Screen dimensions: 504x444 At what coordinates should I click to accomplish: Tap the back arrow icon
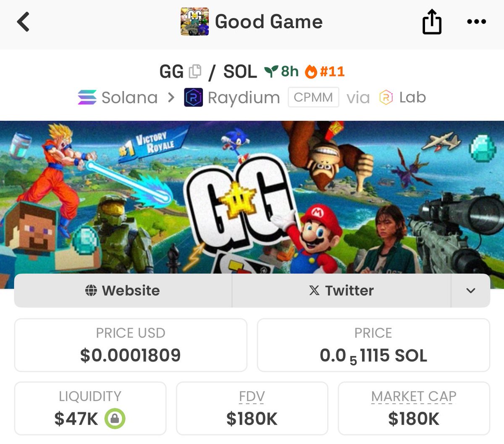click(x=24, y=21)
